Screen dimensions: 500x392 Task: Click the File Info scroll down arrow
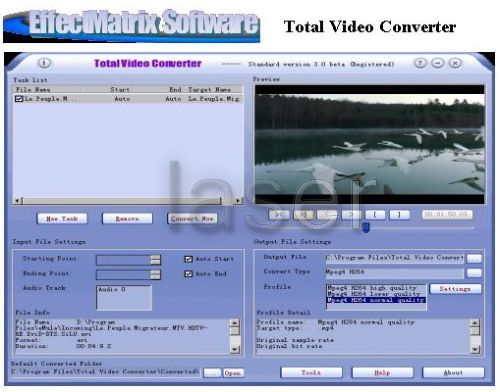[235, 349]
